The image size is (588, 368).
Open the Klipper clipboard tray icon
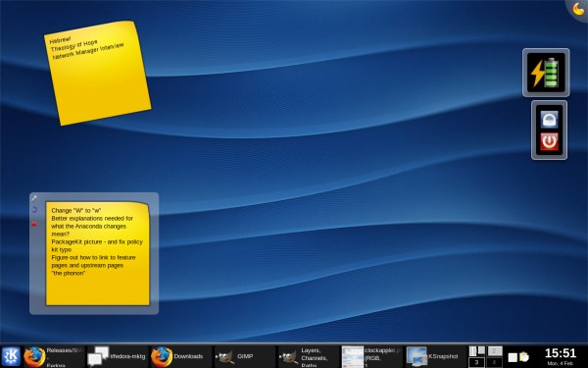(524, 357)
